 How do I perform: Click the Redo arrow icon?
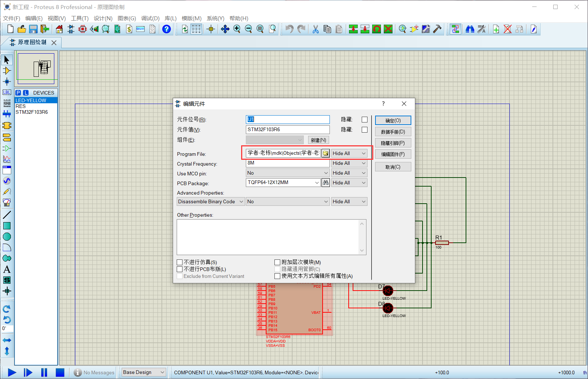301,29
